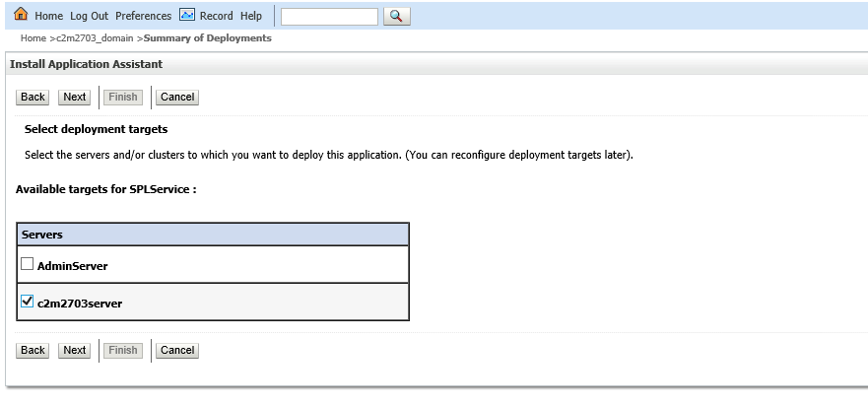Open the Help link
The height and width of the screenshot is (406, 868).
tap(251, 16)
